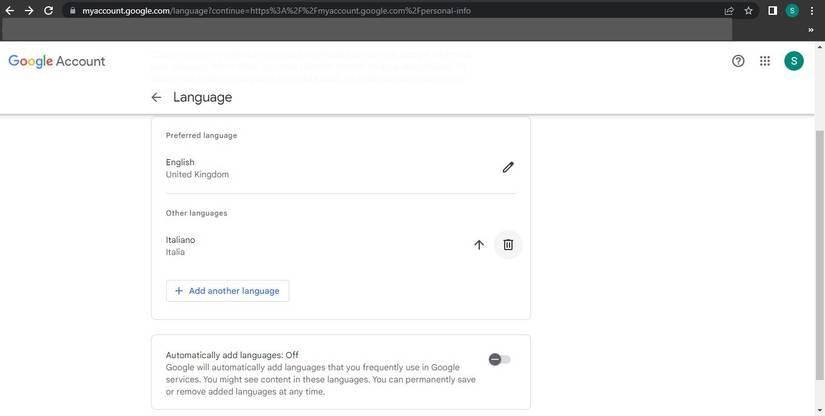Click Add another language button

tap(227, 291)
